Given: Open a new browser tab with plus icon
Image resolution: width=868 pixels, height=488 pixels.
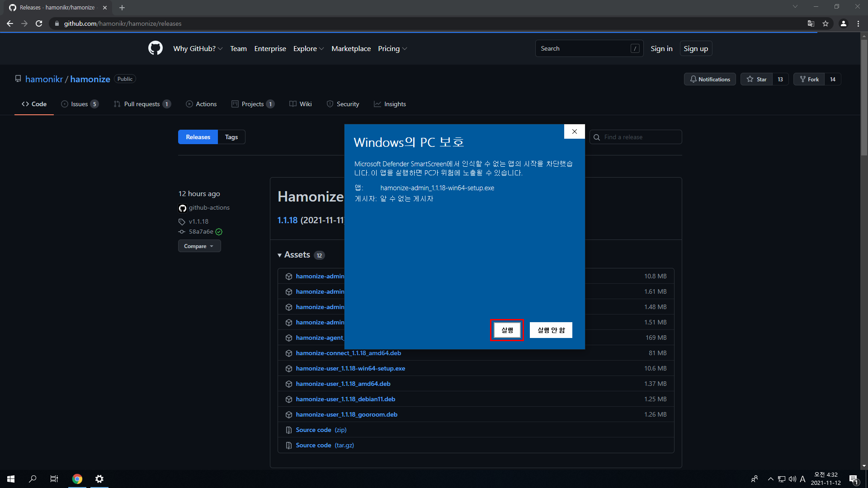Looking at the screenshot, I should point(122,8).
